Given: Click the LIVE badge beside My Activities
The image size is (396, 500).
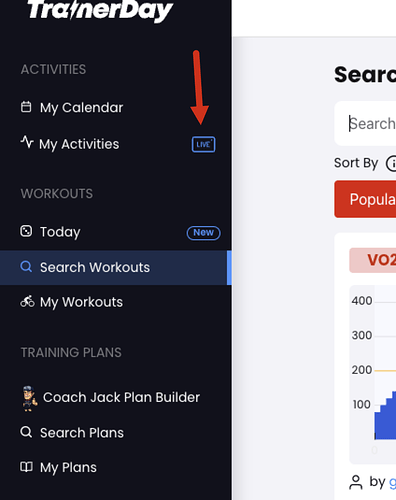Looking at the screenshot, I should (x=203, y=144).
